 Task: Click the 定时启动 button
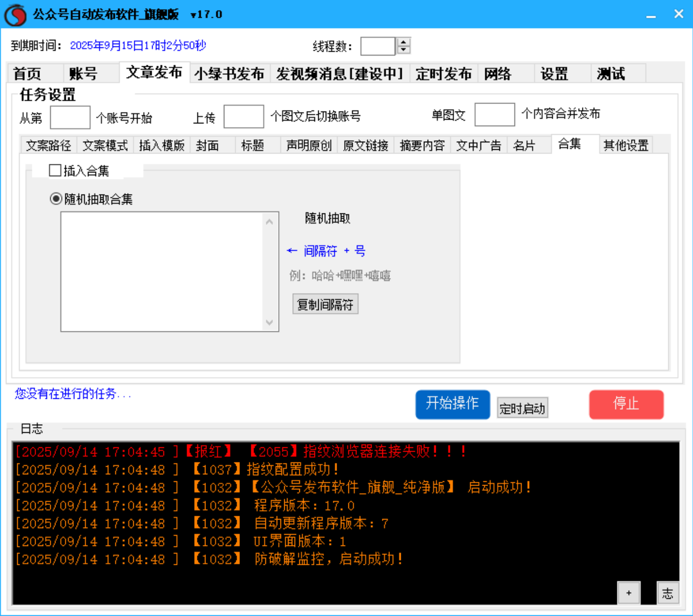pyautogui.click(x=522, y=408)
